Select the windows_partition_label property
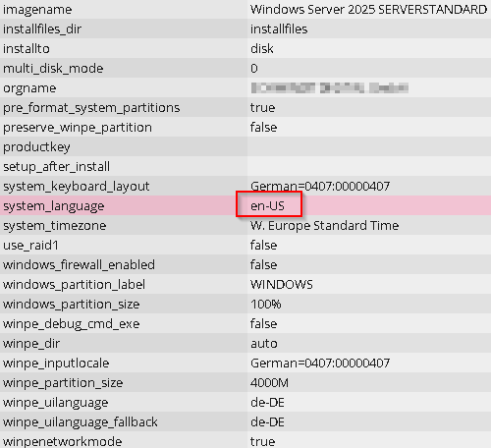 point(74,285)
